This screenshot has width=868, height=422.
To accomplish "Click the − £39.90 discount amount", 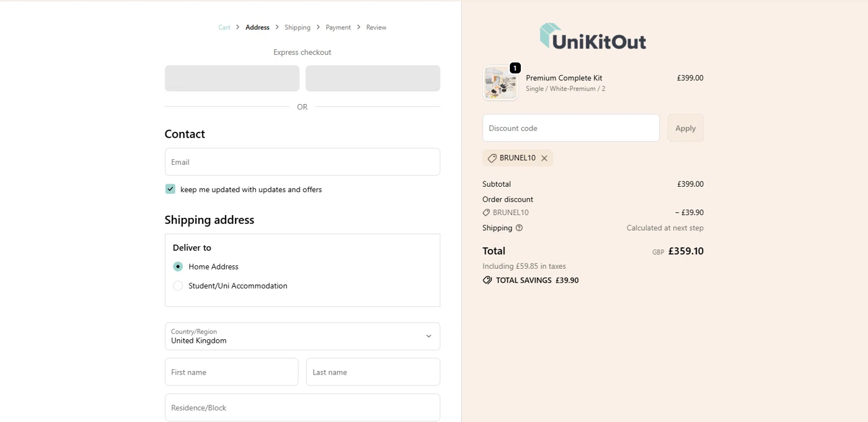I will tap(689, 213).
